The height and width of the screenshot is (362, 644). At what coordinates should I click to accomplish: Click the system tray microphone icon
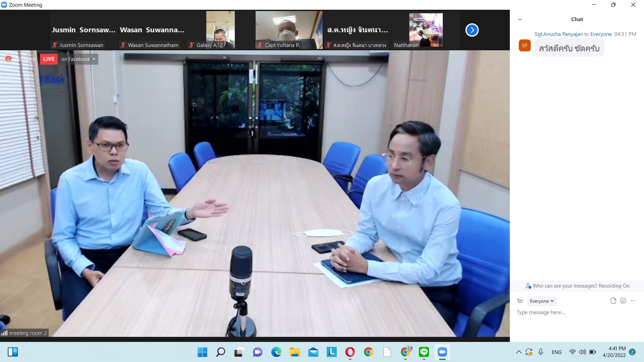click(541, 352)
